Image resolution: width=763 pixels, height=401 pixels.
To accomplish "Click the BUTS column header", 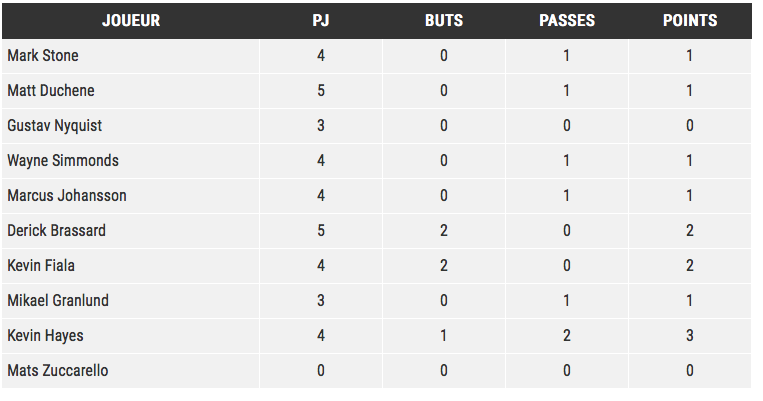I will [x=444, y=20].
